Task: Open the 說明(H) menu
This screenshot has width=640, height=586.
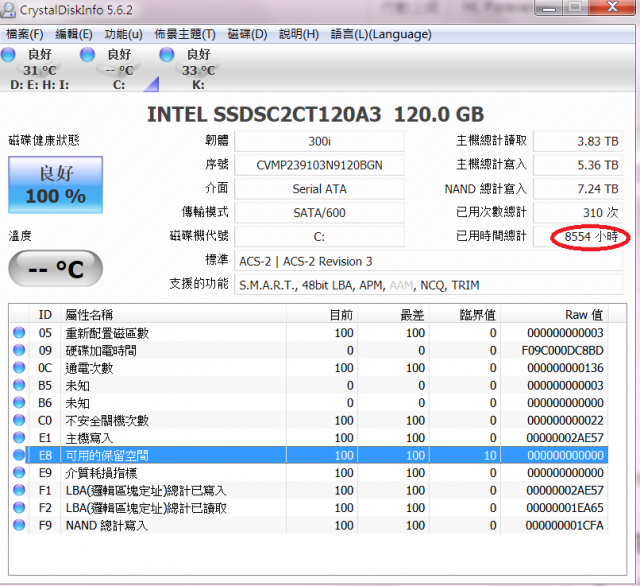Action: [x=299, y=34]
